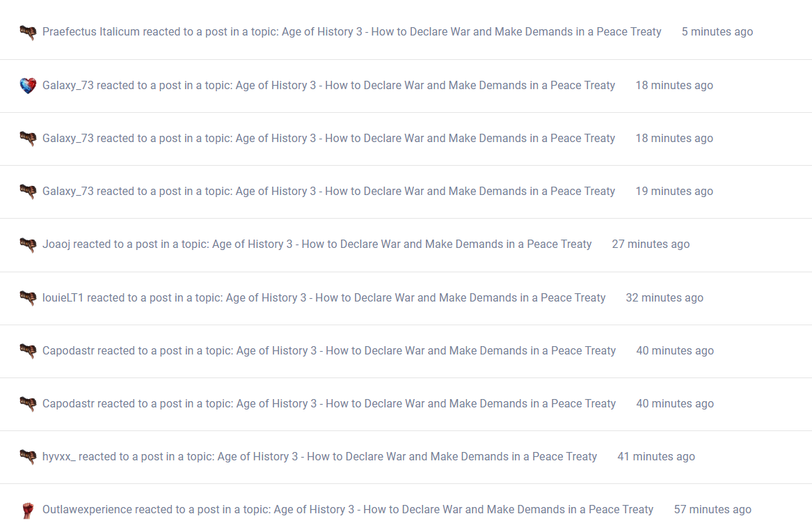812x530 pixels.
Task: Click the "5 minutes ago" timestamp
Action: click(x=717, y=31)
